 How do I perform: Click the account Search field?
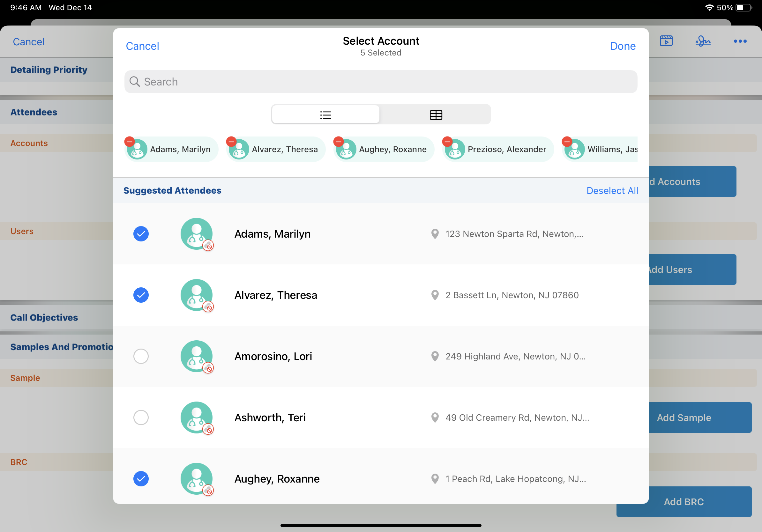point(381,82)
